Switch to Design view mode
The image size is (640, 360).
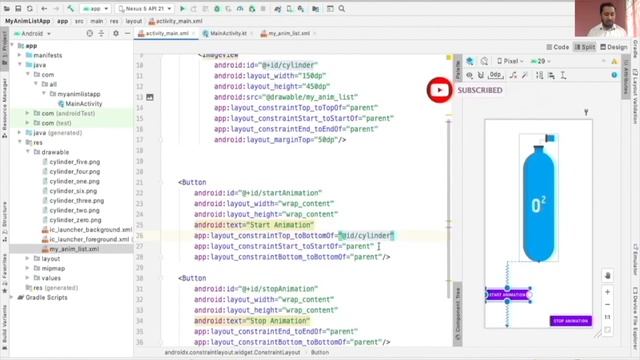tap(613, 47)
